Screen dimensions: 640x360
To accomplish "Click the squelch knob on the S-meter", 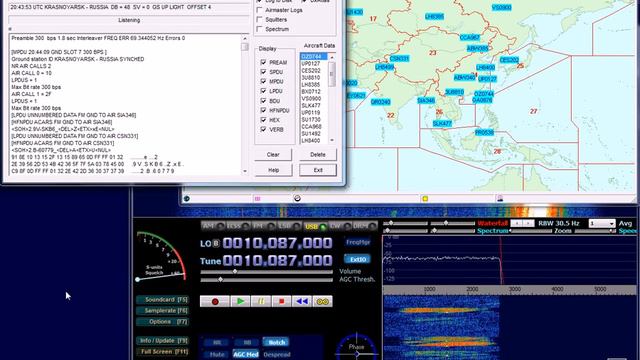I will [138, 280].
